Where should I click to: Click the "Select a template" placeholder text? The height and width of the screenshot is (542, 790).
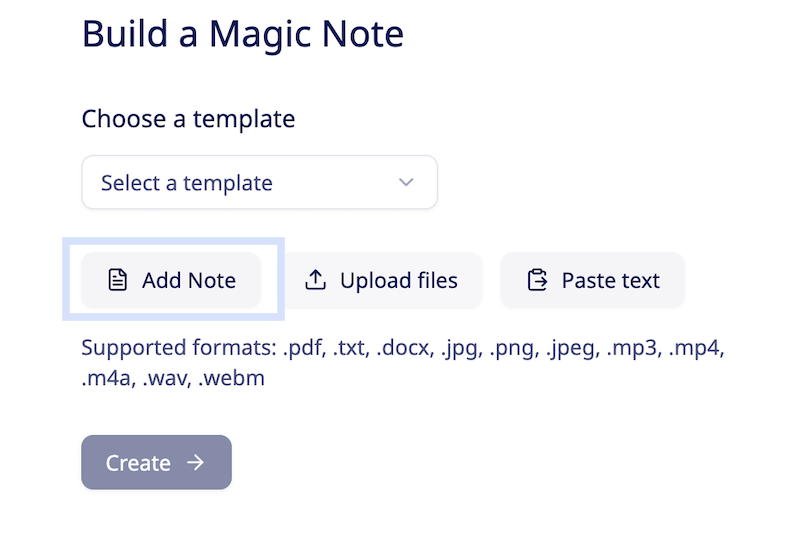(187, 183)
